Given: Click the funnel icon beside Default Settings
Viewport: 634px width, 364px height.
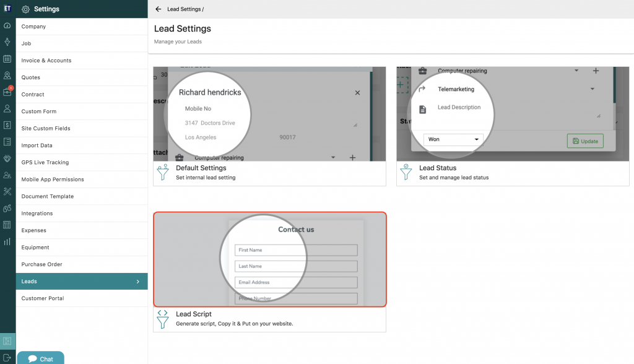Looking at the screenshot, I should pyautogui.click(x=163, y=172).
